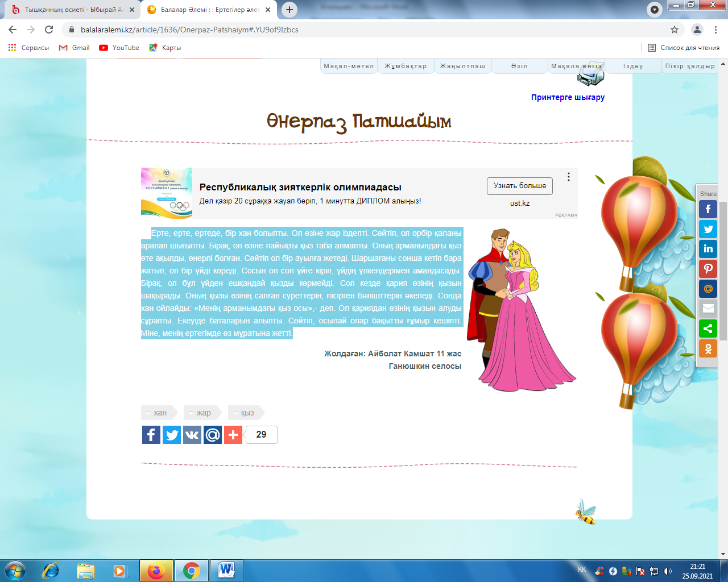Image resolution: width=728 pixels, height=582 pixels.
Task: Click the volume icon in system tray
Action: [x=668, y=571]
